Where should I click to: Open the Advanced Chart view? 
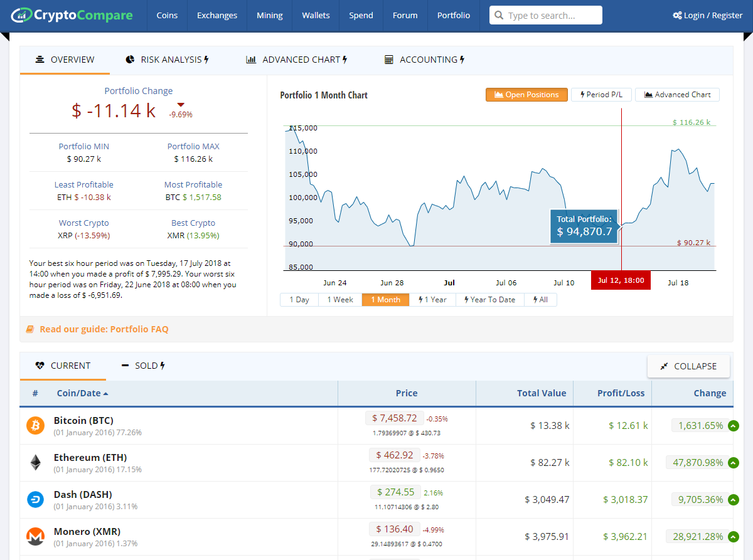pyautogui.click(x=677, y=94)
